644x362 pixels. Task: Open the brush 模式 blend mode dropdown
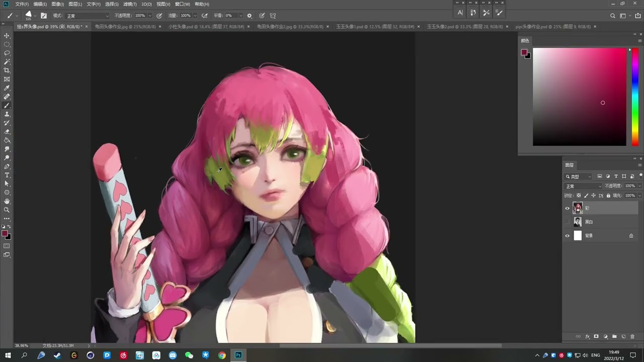click(x=87, y=16)
